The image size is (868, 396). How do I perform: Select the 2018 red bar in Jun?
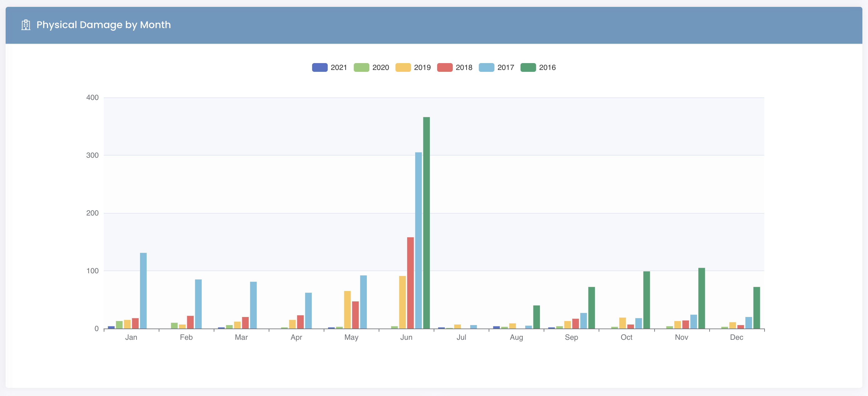pyautogui.click(x=410, y=283)
